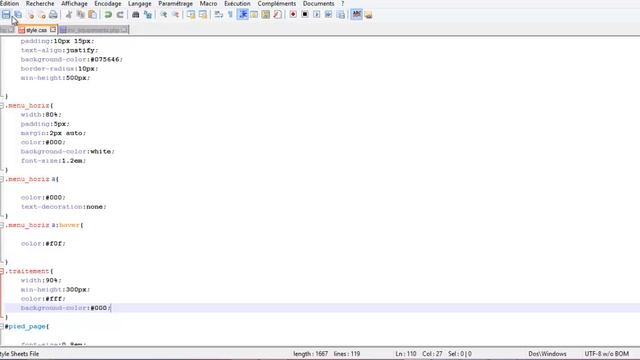
Task: Click the line font-size:1.2em
Action: (x=53, y=161)
